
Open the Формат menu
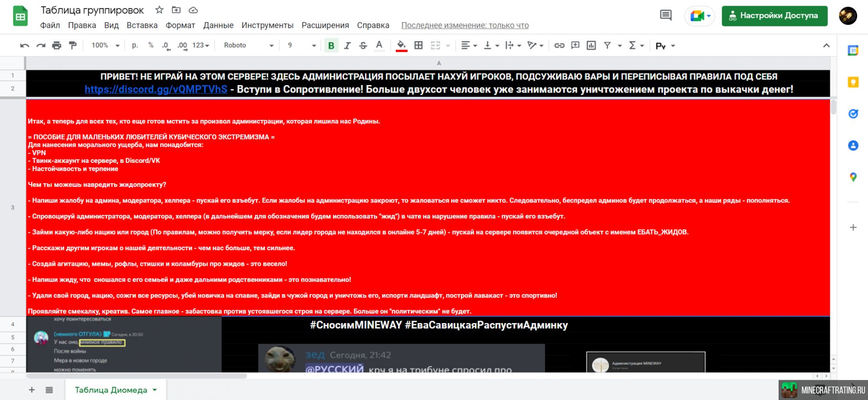(180, 25)
